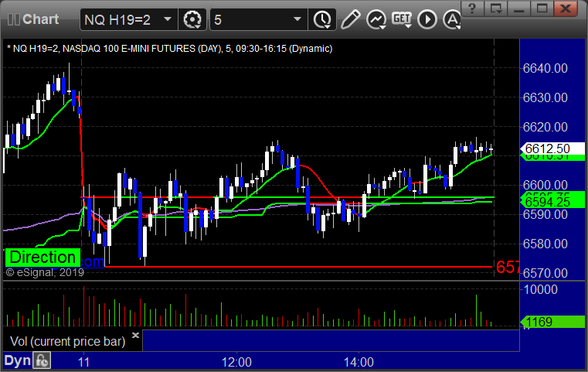Viewport: 588px width, 372px height.
Task: Minimize the chart window
Action: [x=518, y=9]
